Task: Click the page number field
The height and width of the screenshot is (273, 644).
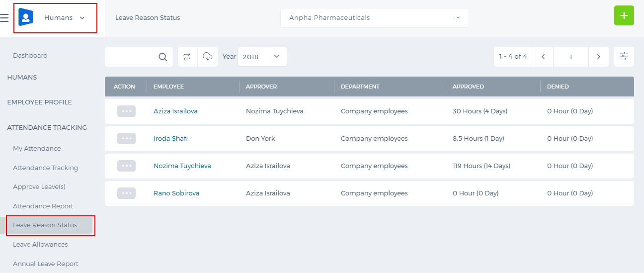Action: point(571,57)
